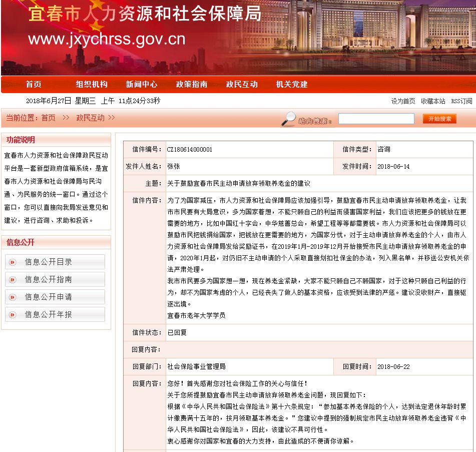Screen dimensions: 476x452
Task: Click the 设为首页 link
Action: point(403,101)
